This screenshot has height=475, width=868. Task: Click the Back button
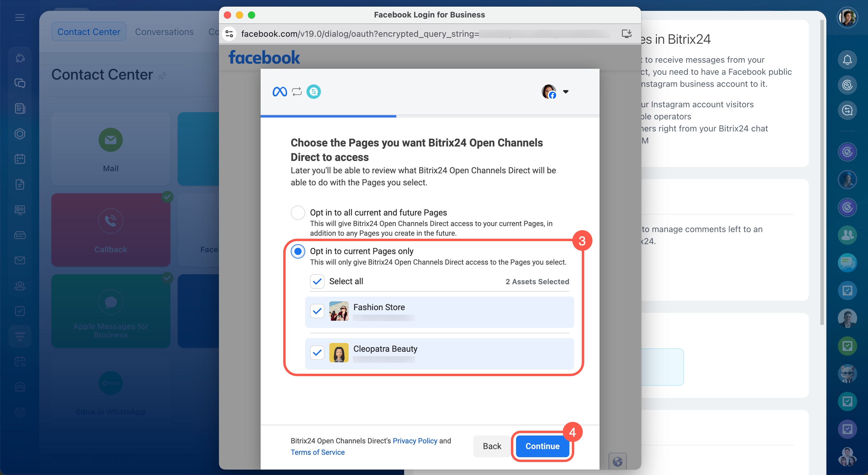click(x=492, y=446)
